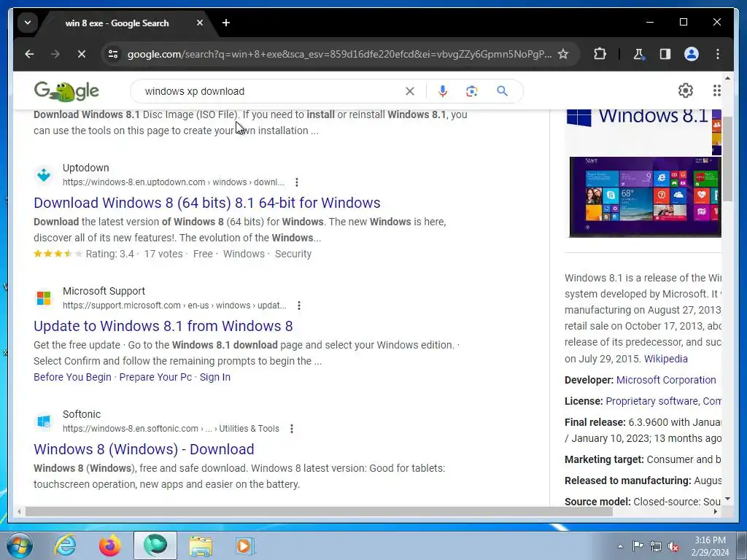Open the network tray icon
The image size is (747, 560).
[656, 546]
